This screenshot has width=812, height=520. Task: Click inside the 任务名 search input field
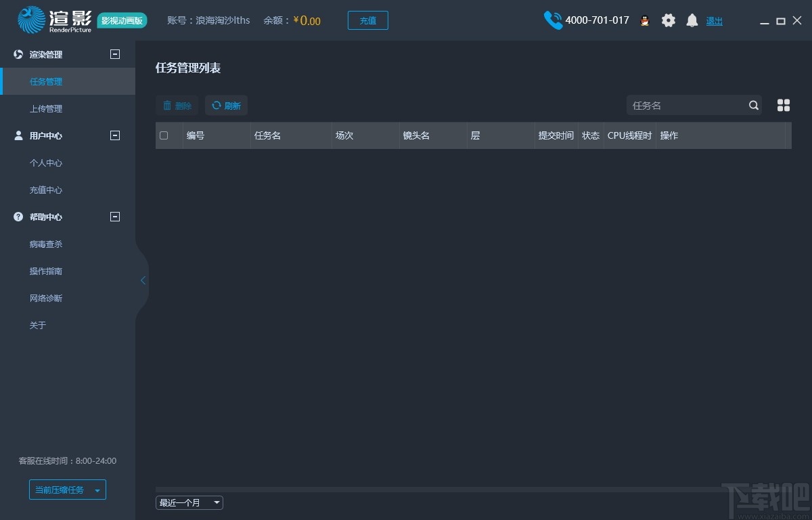point(683,105)
